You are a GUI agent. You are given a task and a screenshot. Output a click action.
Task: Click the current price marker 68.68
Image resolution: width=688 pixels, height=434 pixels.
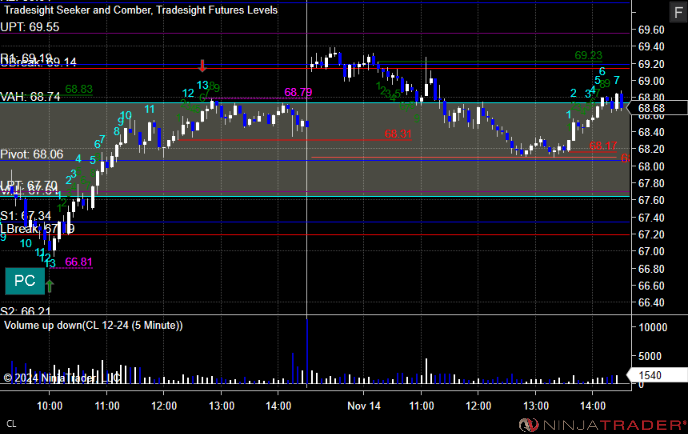[x=657, y=108]
